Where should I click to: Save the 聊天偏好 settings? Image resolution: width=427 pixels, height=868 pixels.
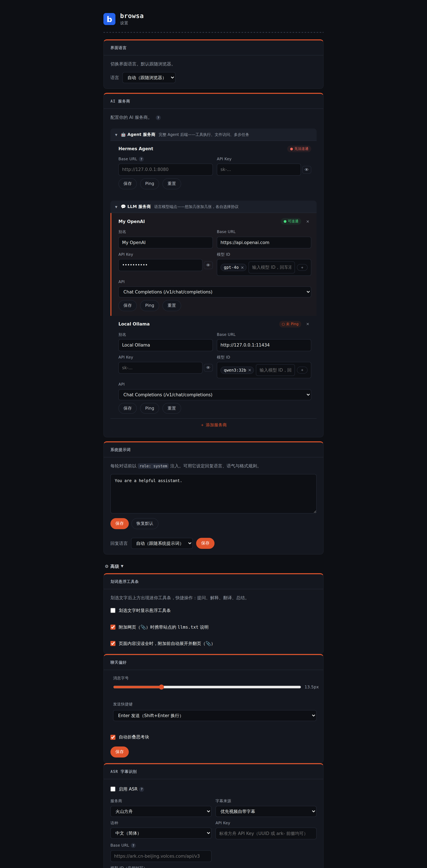pyautogui.click(x=120, y=752)
